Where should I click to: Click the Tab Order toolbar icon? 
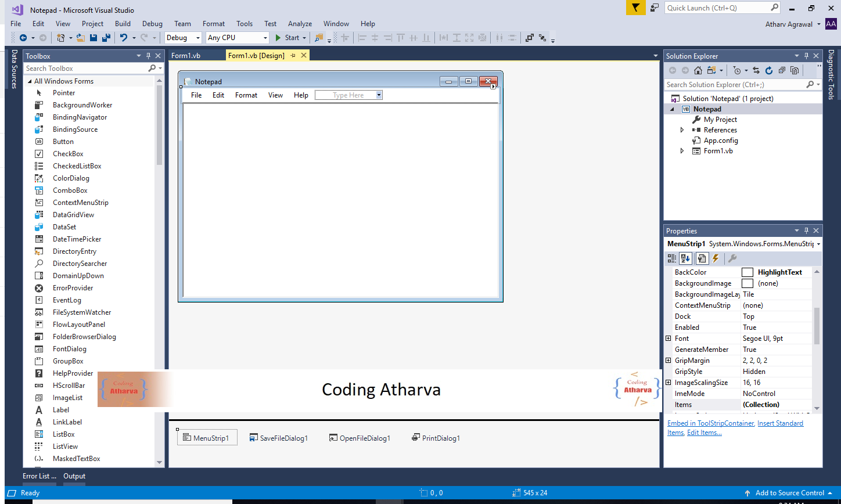[542, 38]
